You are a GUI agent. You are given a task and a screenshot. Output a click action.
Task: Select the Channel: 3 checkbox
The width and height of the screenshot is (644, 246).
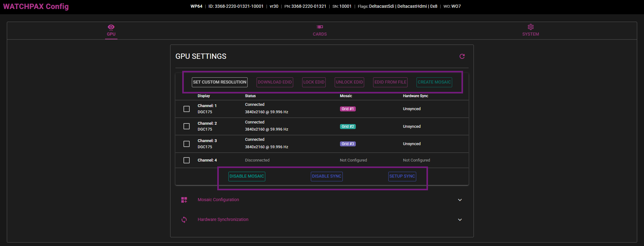tap(187, 144)
